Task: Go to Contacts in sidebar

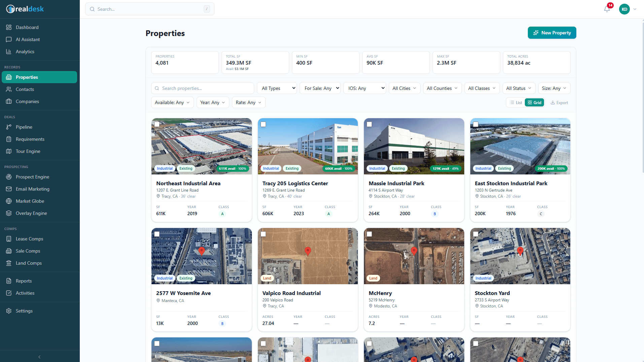Action: click(x=39, y=89)
